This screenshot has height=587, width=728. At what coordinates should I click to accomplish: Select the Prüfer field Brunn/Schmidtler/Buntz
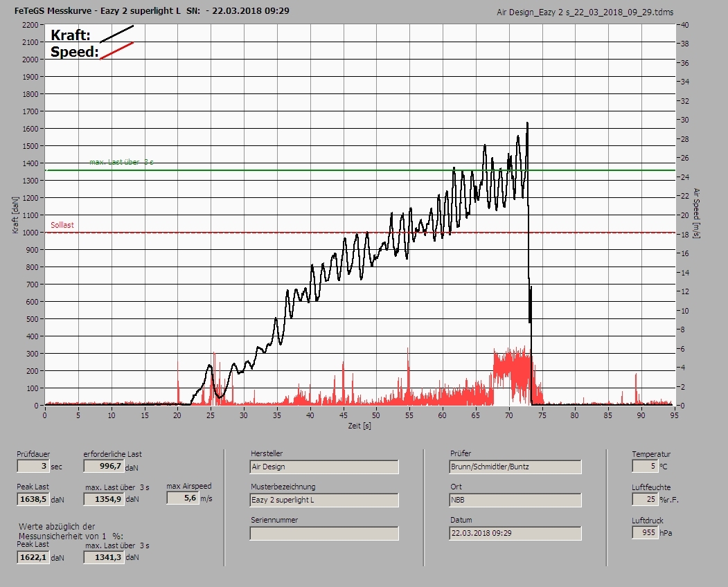pyautogui.click(x=515, y=467)
